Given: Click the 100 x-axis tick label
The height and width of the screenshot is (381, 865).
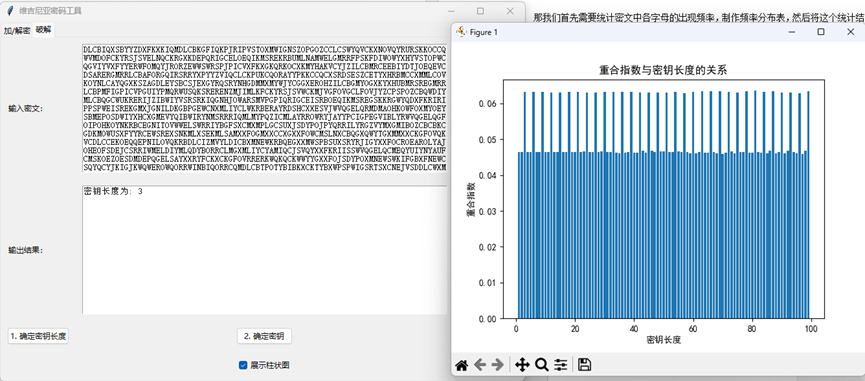Looking at the screenshot, I should pos(810,328).
